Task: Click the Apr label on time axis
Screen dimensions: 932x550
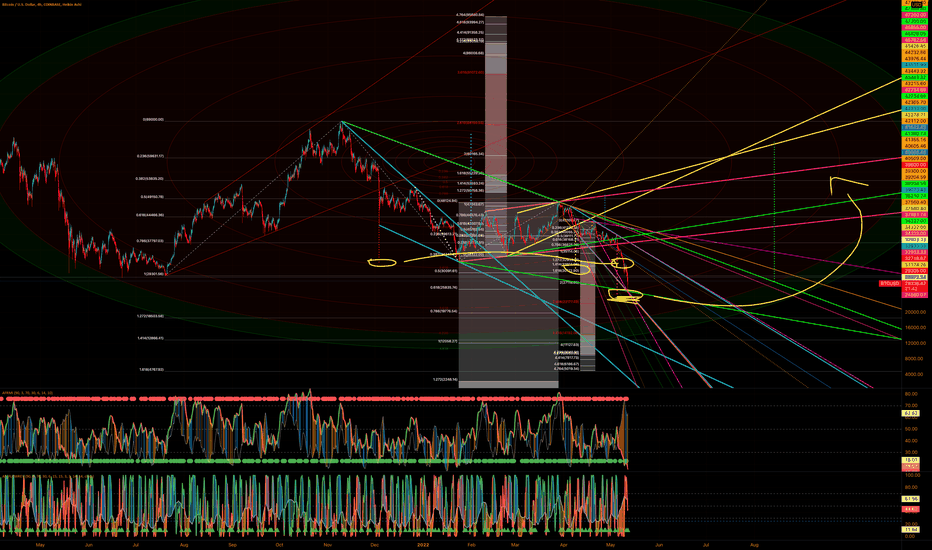Action: (563, 545)
